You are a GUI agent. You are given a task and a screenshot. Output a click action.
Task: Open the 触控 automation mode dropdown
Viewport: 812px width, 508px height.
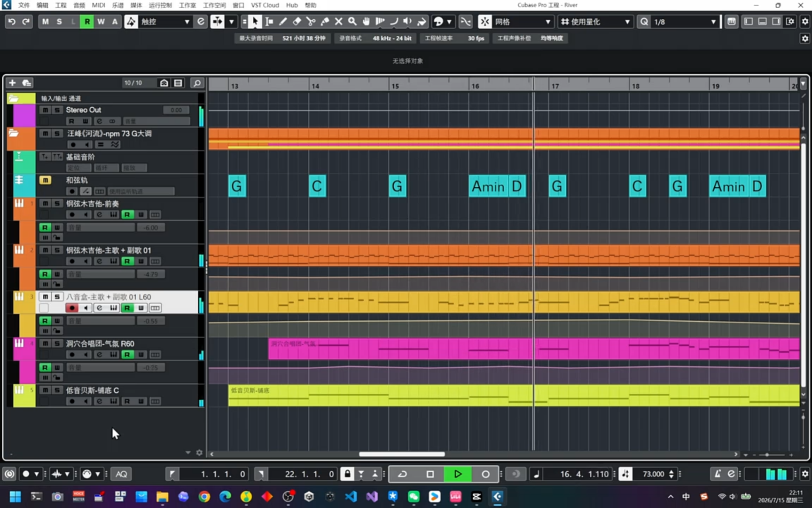(x=165, y=22)
